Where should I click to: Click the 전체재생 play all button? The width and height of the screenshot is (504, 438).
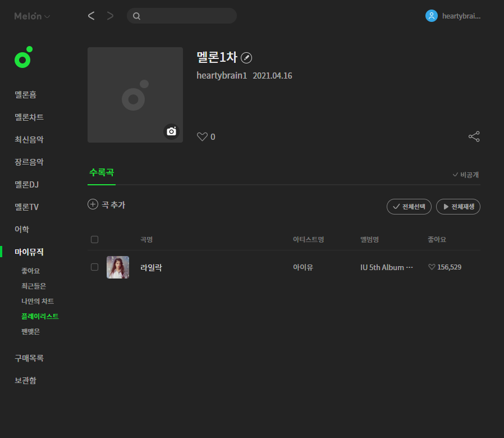point(459,207)
